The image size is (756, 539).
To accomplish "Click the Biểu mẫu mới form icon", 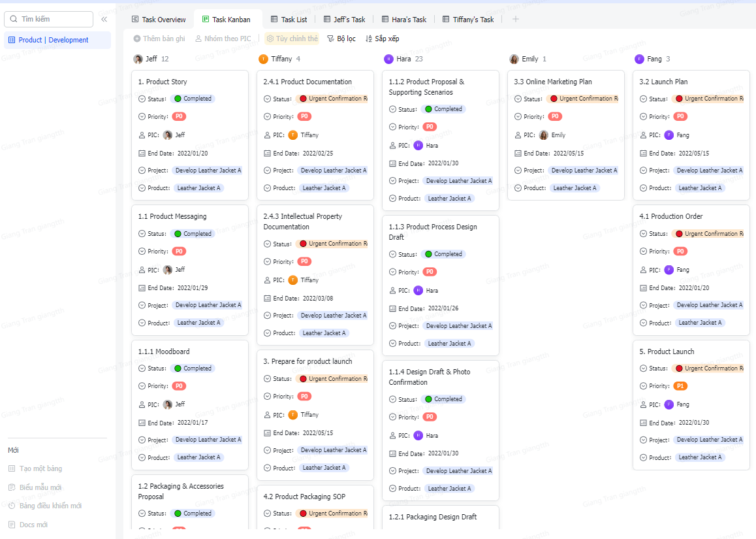I will (x=12, y=487).
